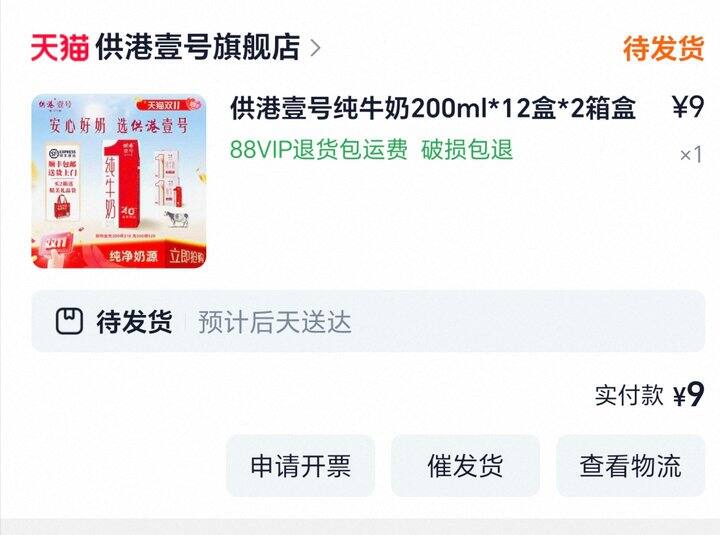Expand the chevron arrow beside the store name
Image resolution: width=720 pixels, height=535 pixels.
click(x=315, y=48)
